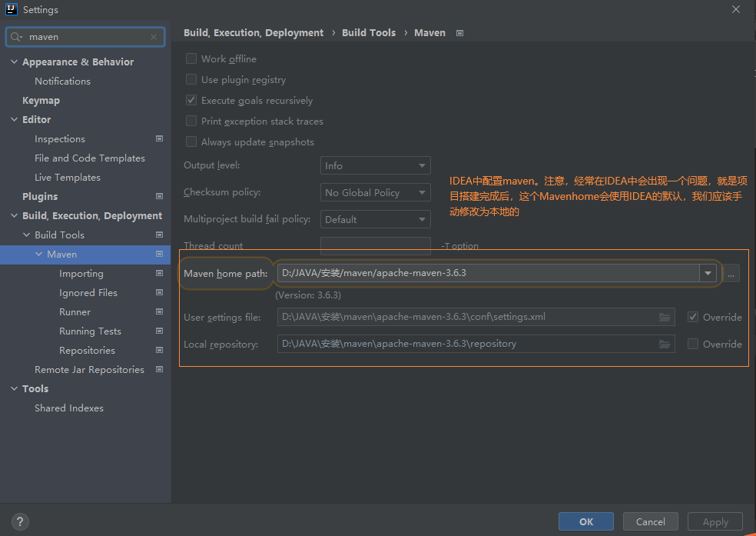This screenshot has width=756, height=536.
Task: Click project-level icon next to Plugins
Action: (159, 196)
